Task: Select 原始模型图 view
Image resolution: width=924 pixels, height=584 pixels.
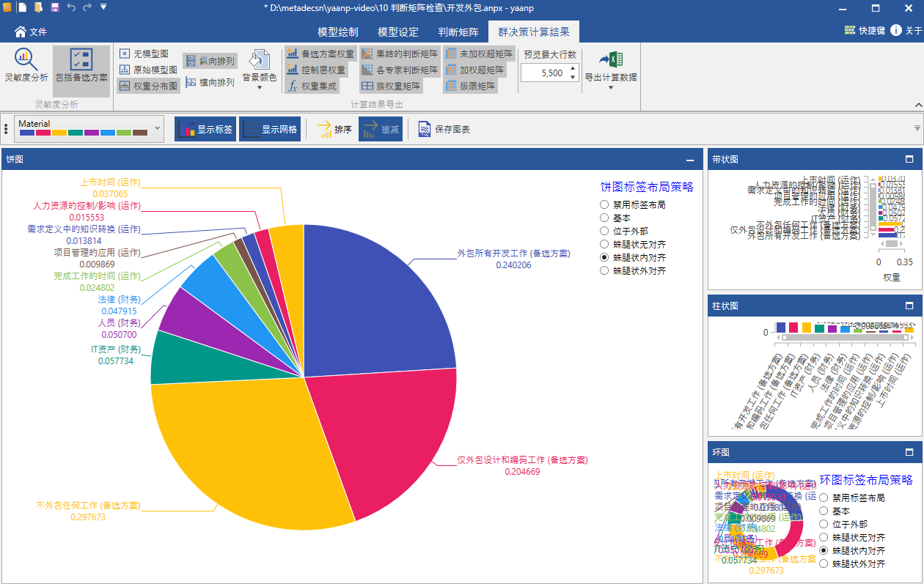Action: (148, 70)
